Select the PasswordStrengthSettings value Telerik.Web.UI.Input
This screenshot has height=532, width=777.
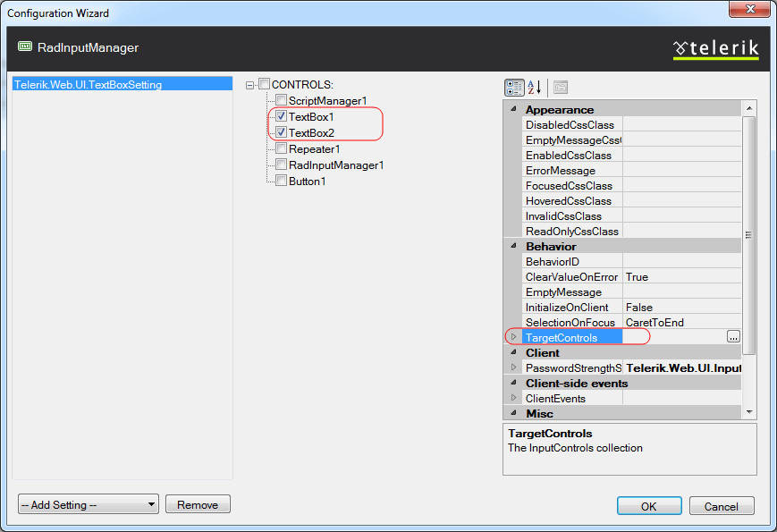coord(683,368)
